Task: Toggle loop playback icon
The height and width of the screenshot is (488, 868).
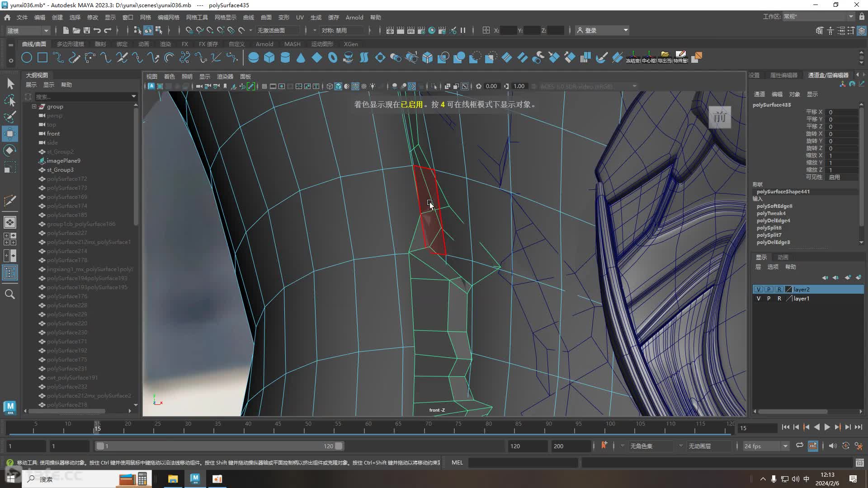Action: (x=800, y=446)
